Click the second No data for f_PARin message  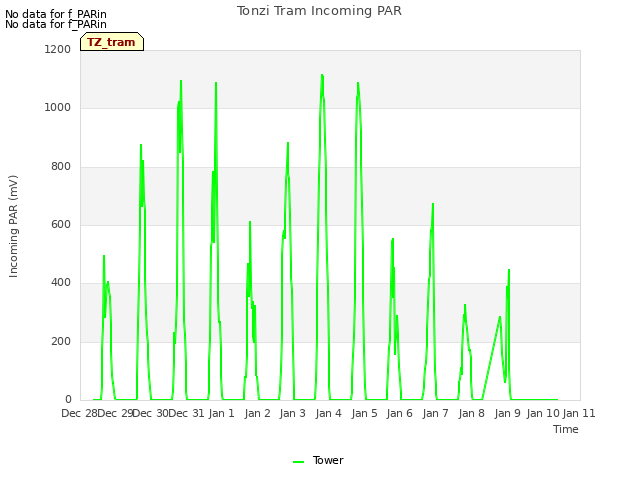pyautogui.click(x=56, y=24)
